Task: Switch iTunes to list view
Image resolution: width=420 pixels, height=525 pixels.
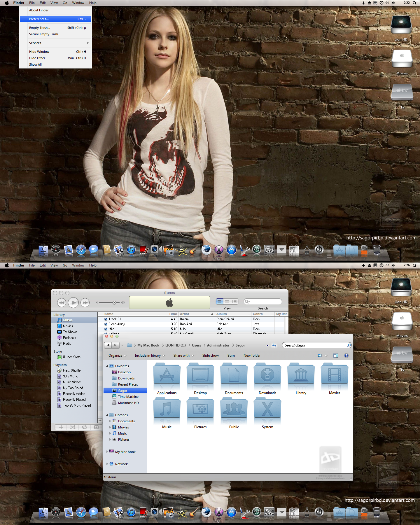Action: tap(220, 302)
